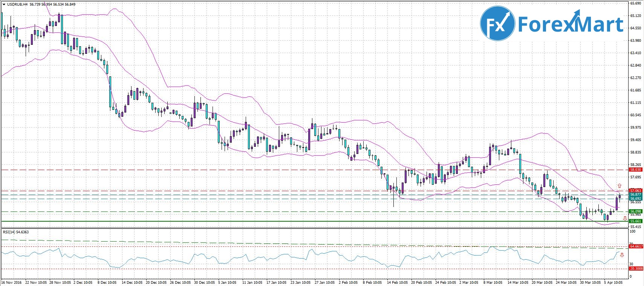Select the red 58.030 price level tag

coord(636,170)
